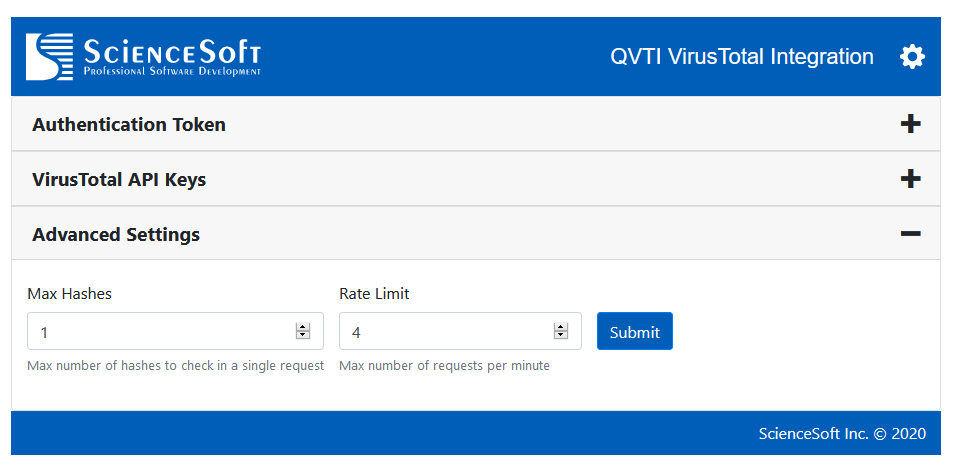Click the Max Hashes label
This screenshot has width=954, height=466.
(69, 294)
